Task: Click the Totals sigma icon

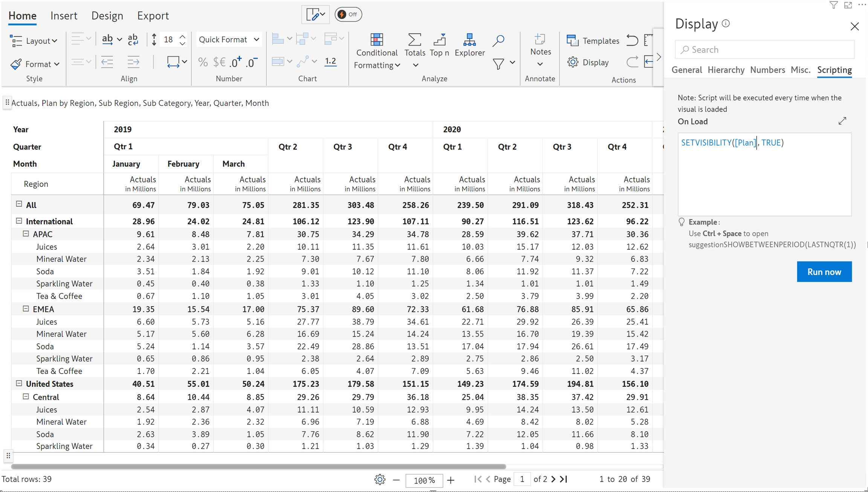Action: pyautogui.click(x=414, y=40)
